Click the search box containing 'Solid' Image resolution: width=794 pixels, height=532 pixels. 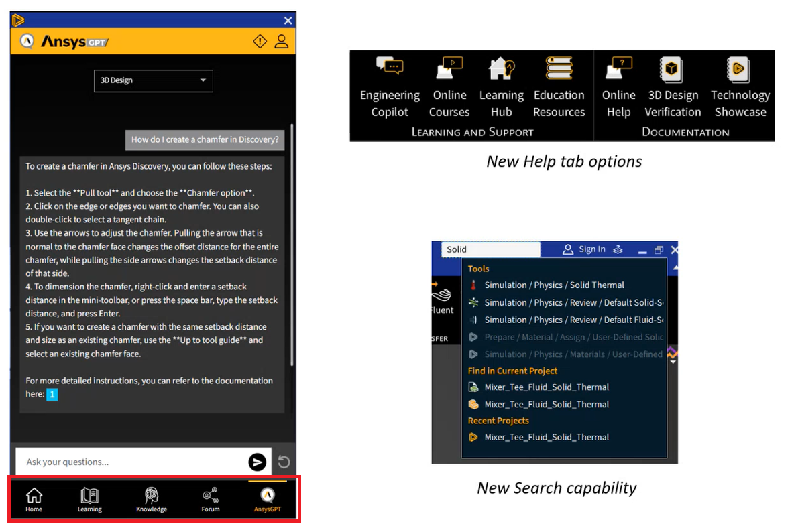(491, 249)
